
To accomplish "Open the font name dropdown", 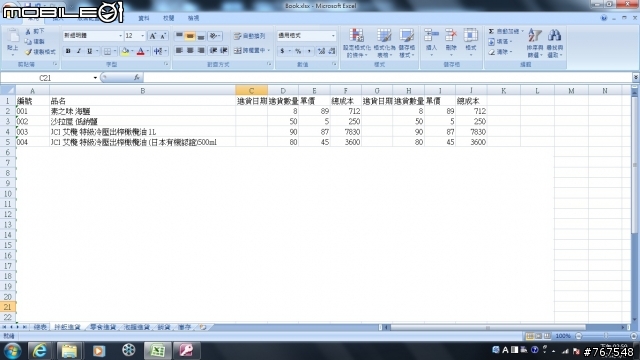I will (x=120, y=36).
